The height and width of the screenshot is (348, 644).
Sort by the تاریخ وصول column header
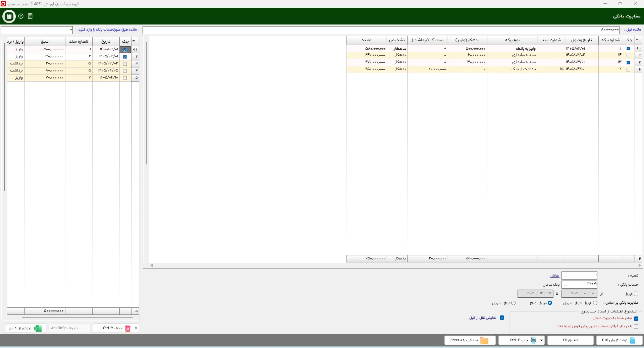point(582,40)
